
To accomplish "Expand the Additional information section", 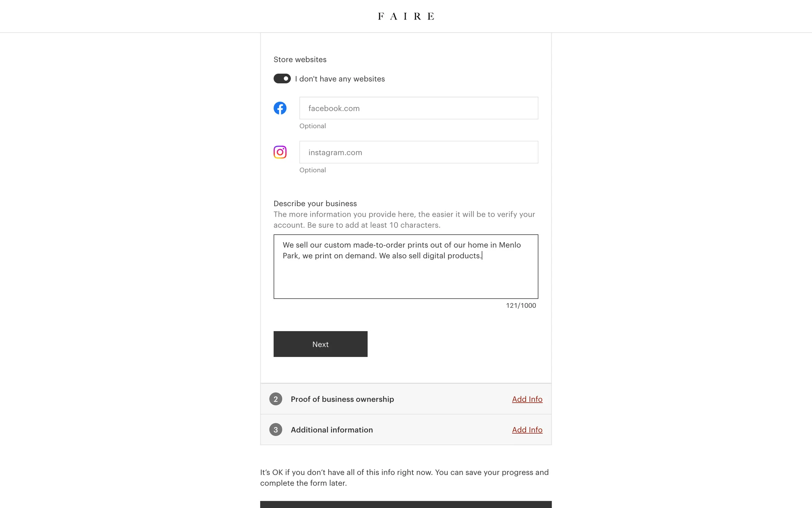I will click(332, 430).
